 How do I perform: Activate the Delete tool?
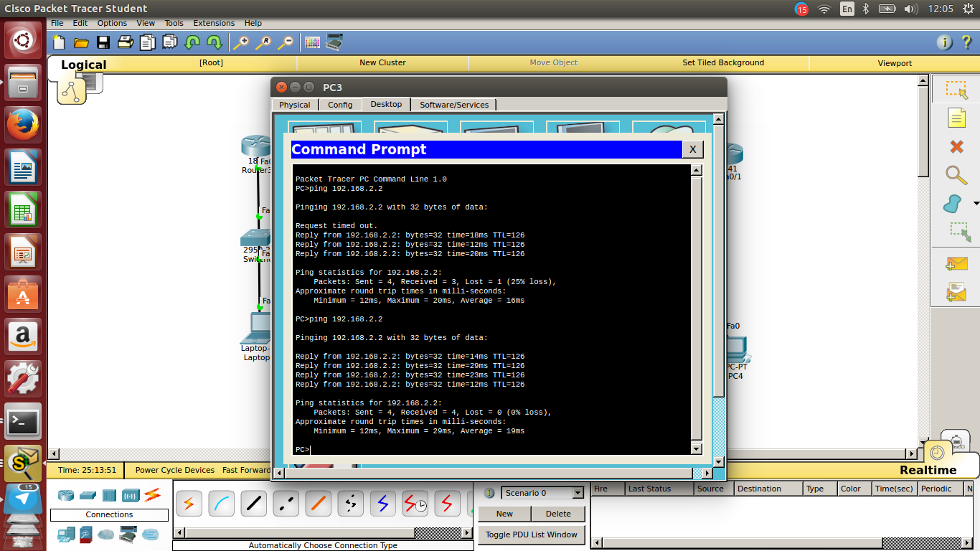[x=956, y=146]
